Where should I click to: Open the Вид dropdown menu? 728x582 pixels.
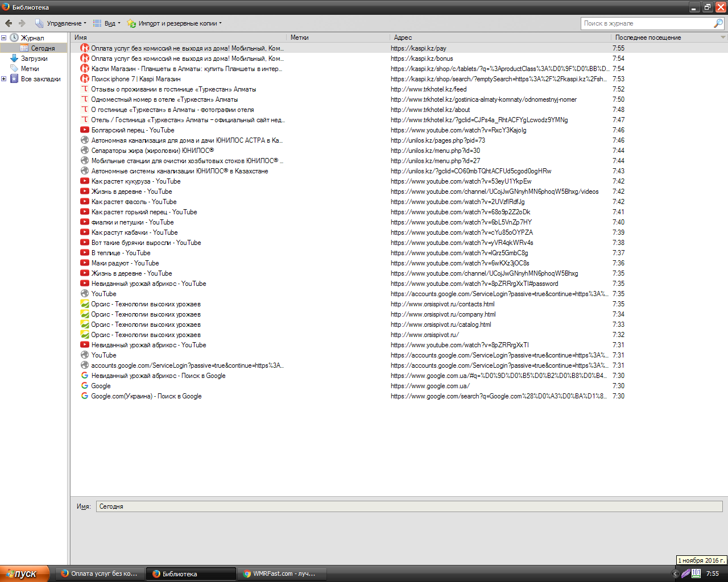pyautogui.click(x=107, y=23)
